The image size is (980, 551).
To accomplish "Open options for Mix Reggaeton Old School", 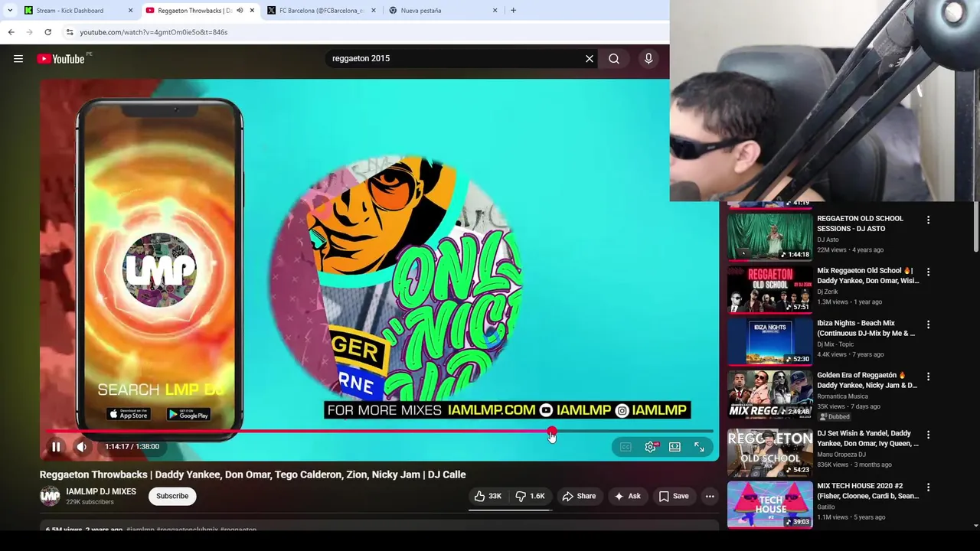I will click(x=928, y=272).
